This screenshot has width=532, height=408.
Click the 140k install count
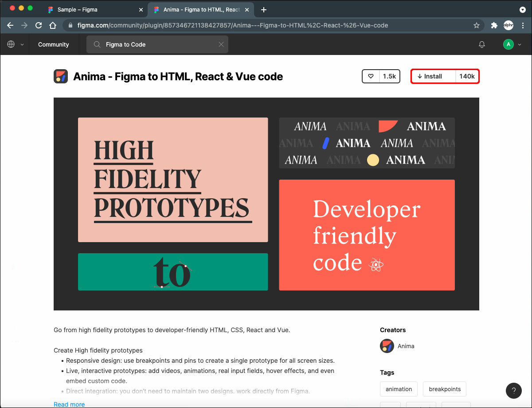pyautogui.click(x=467, y=76)
